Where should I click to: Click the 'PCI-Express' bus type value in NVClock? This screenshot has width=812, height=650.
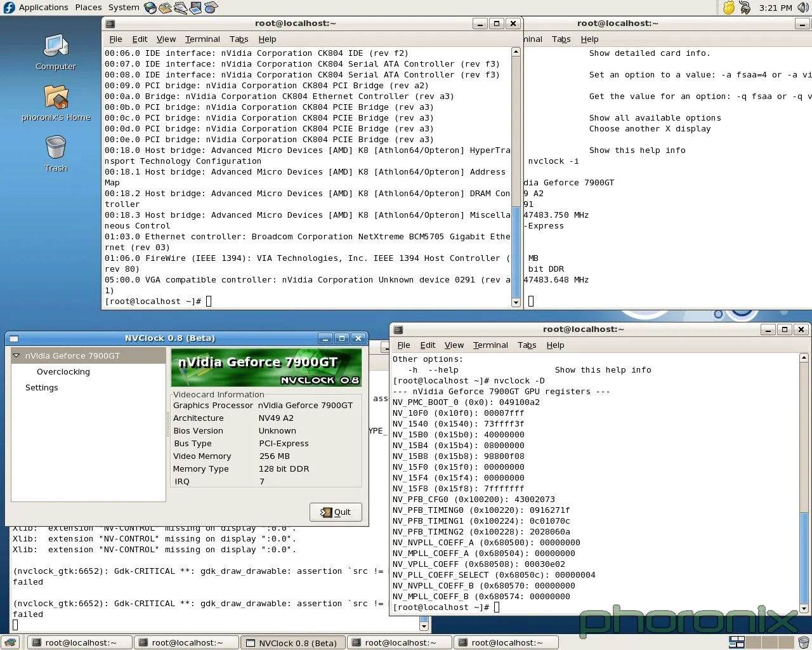pos(284,444)
